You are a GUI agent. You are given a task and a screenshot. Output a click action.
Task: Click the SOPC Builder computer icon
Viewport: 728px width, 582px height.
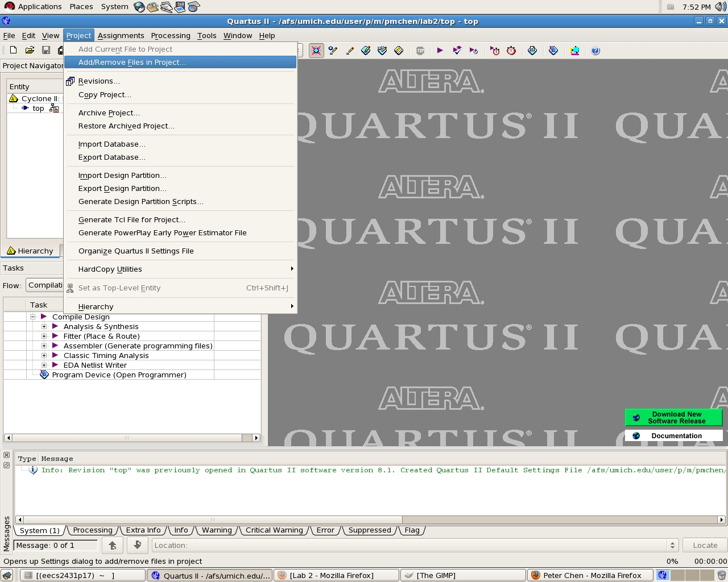(574, 51)
